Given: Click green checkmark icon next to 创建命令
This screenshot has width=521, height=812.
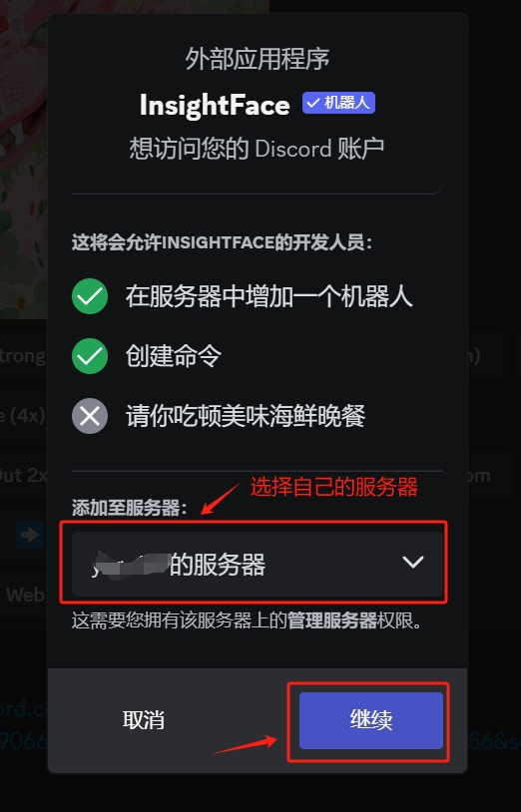Looking at the screenshot, I should (x=90, y=356).
